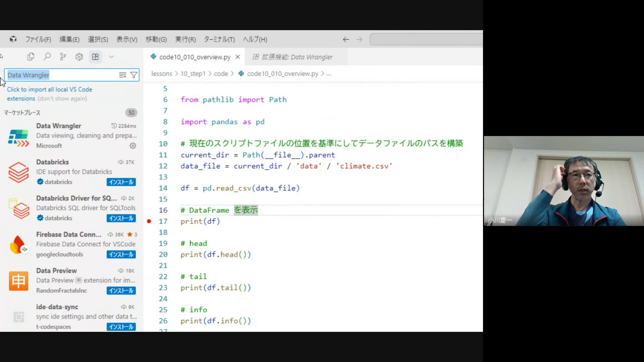This screenshot has height=362, width=644.
Task: Select the Extensions view icon
Action: tap(95, 57)
